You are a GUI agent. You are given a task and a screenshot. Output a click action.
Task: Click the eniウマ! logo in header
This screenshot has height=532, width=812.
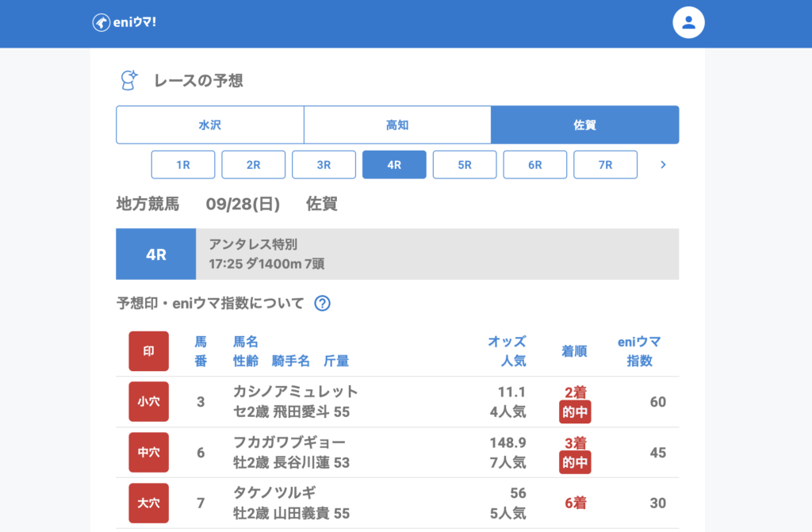tap(124, 23)
